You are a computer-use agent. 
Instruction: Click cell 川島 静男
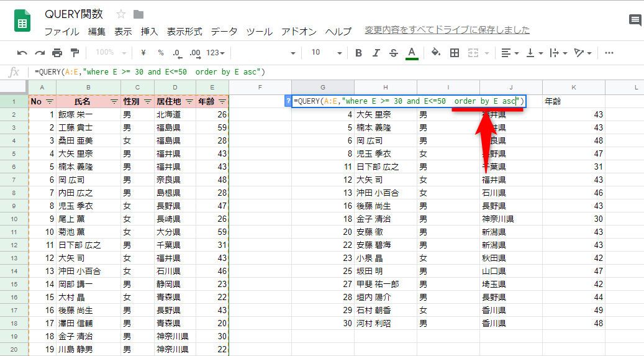click(88, 349)
